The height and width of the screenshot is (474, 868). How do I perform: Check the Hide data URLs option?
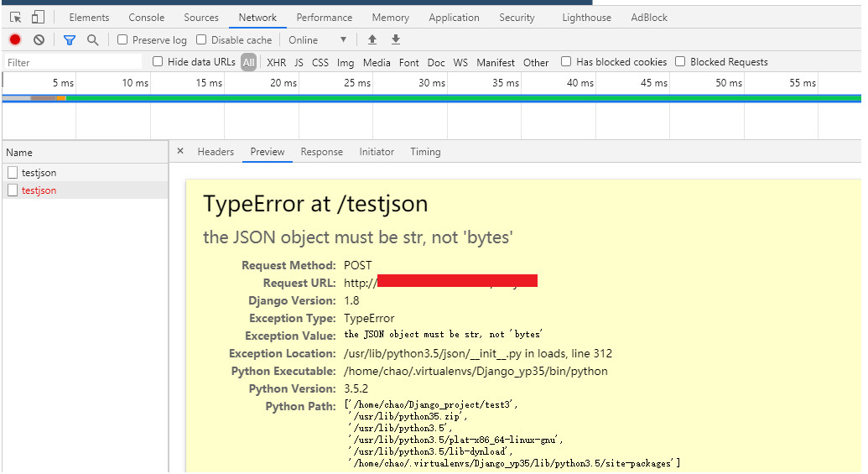(x=158, y=61)
